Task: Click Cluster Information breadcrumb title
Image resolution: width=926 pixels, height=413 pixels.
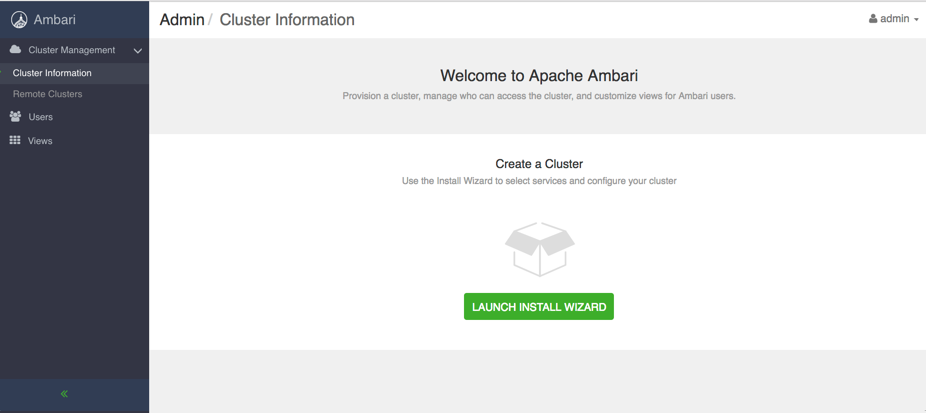Action: (287, 19)
